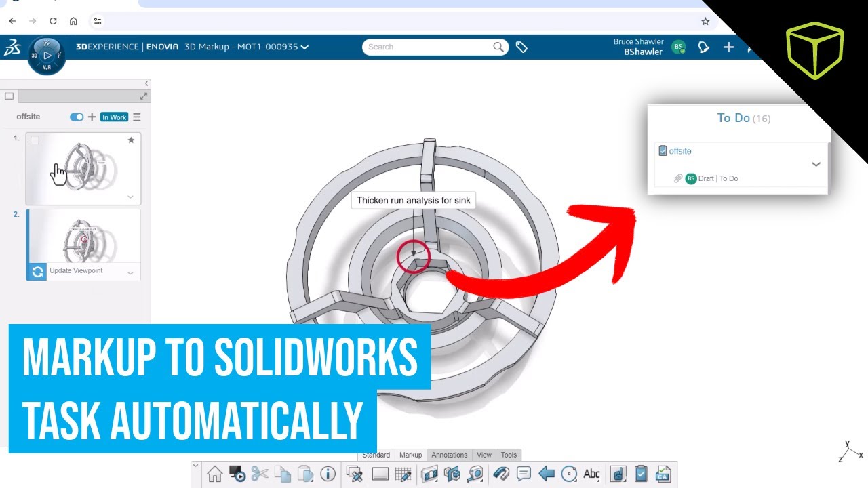Click the section view icon

[x=429, y=474]
